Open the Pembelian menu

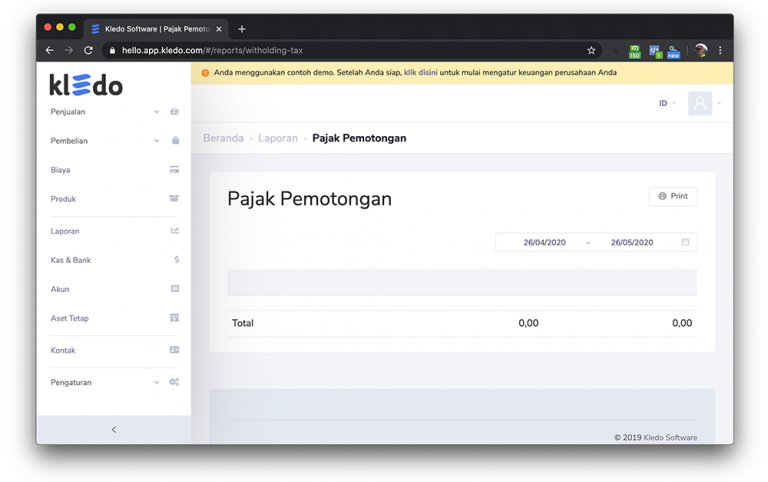pyautogui.click(x=69, y=141)
